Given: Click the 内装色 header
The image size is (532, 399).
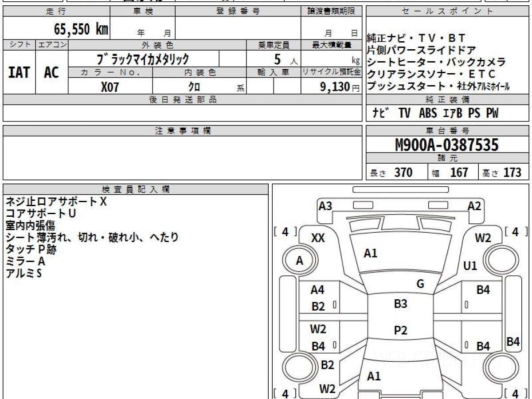Looking at the screenshot, I should click(199, 72).
